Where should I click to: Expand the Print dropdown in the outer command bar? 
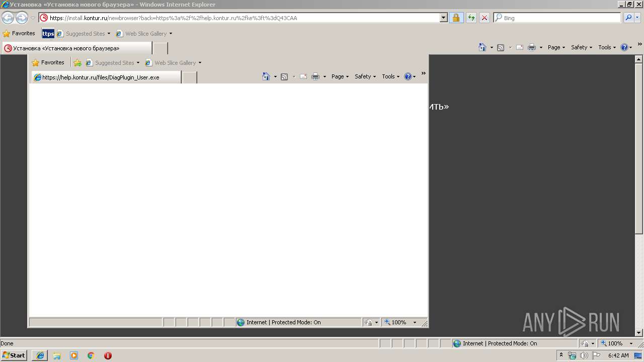[541, 47]
